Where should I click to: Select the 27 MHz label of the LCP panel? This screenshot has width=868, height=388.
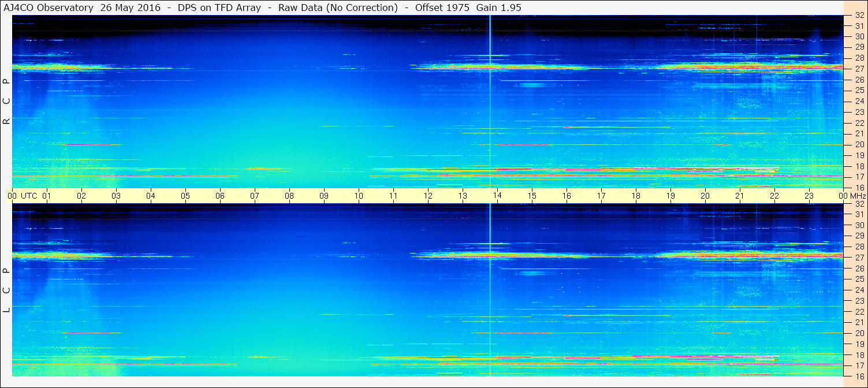coord(859,258)
